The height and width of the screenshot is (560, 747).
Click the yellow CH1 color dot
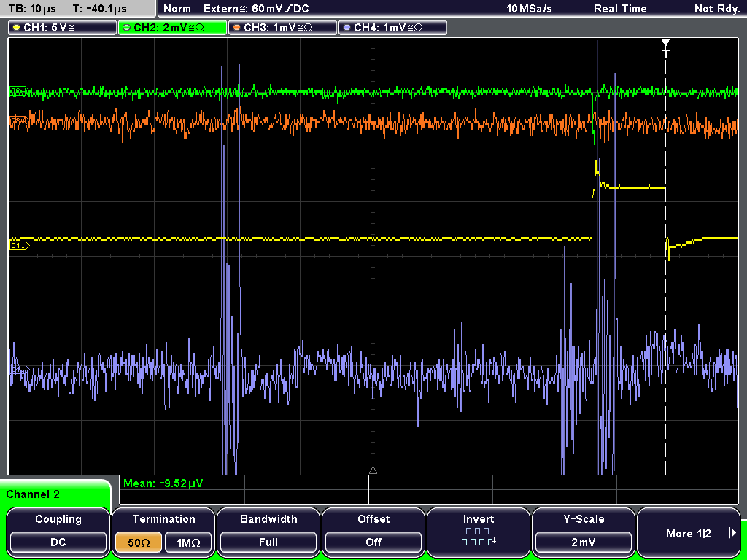point(16,28)
